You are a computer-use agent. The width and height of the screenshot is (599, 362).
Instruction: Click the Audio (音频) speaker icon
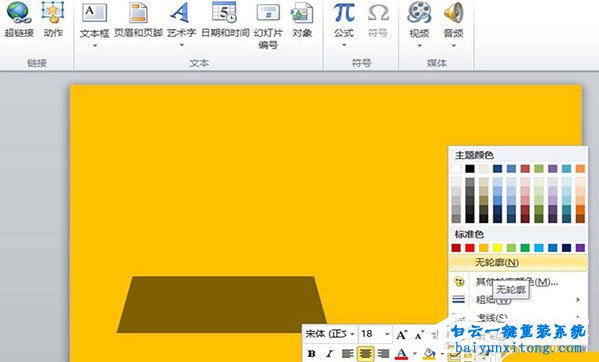[453, 12]
